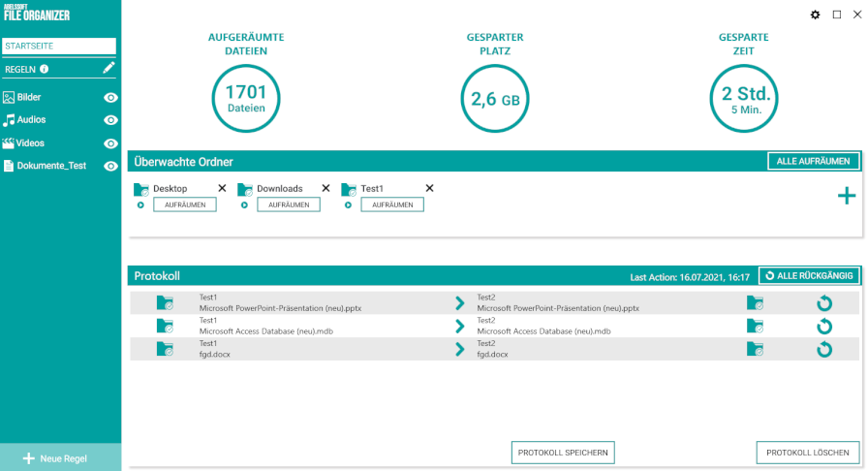Create a new rule with Neue Regel
Image resolution: width=868 pixels, height=471 pixels.
(x=60, y=457)
